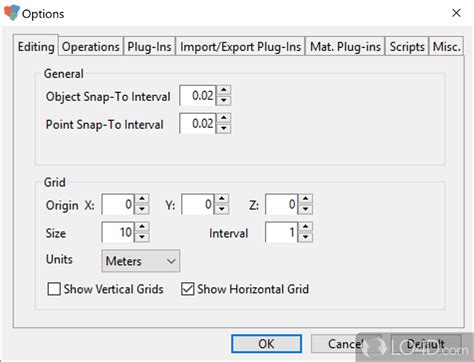Click the grid Interval field

[282, 232]
